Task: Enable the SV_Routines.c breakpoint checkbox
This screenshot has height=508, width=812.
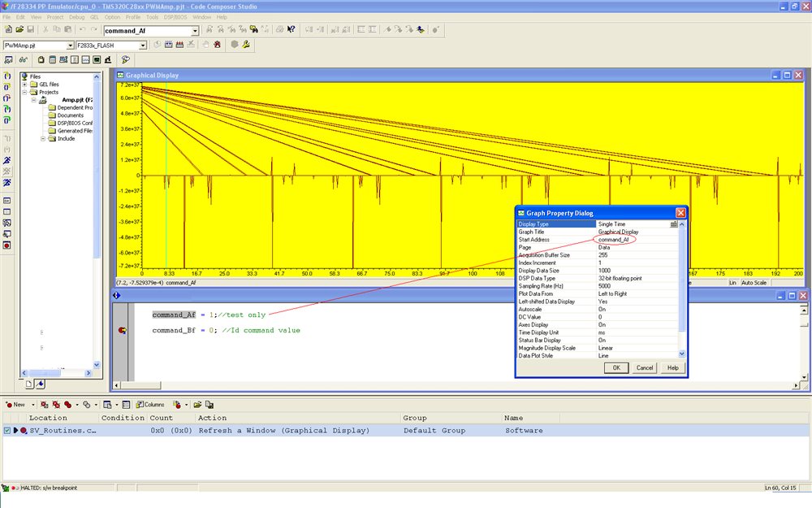Action: 6,430
